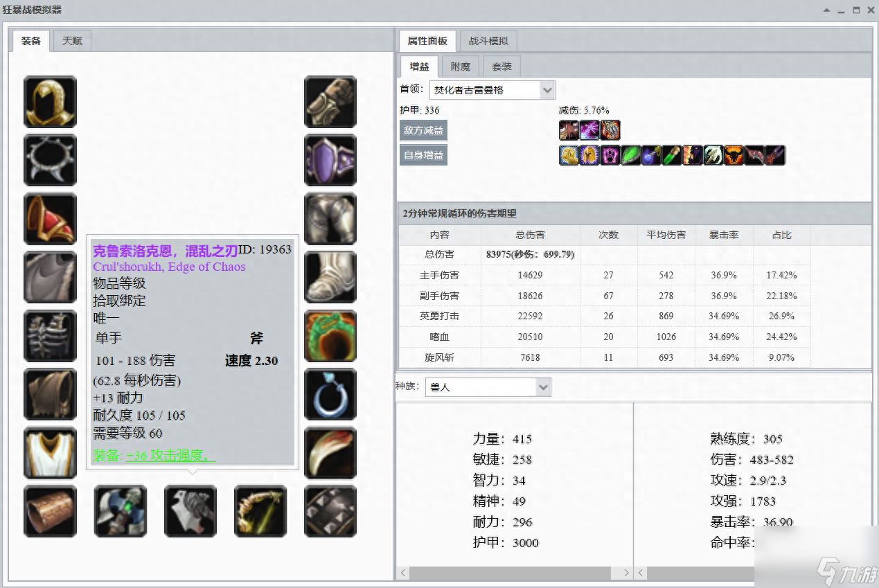This screenshot has height=588, width=879.
Task: Toggle the green elixir vial buff icon
Action: (x=673, y=155)
